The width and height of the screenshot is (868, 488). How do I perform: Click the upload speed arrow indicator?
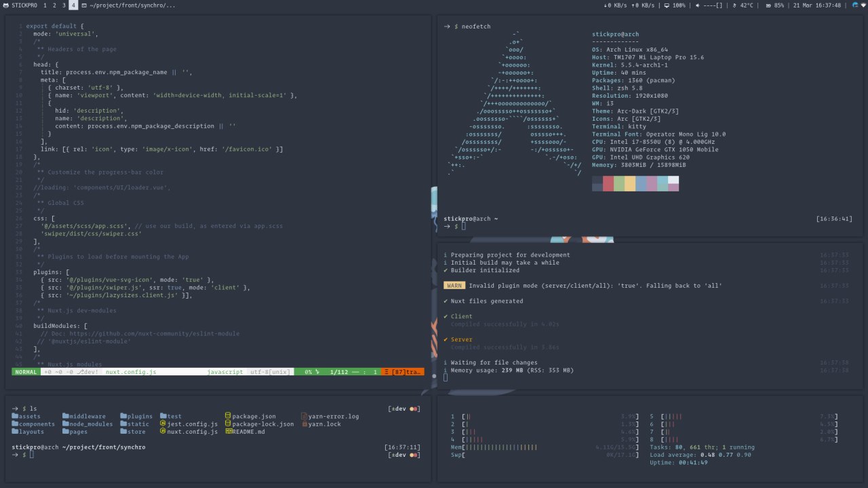click(634, 5)
